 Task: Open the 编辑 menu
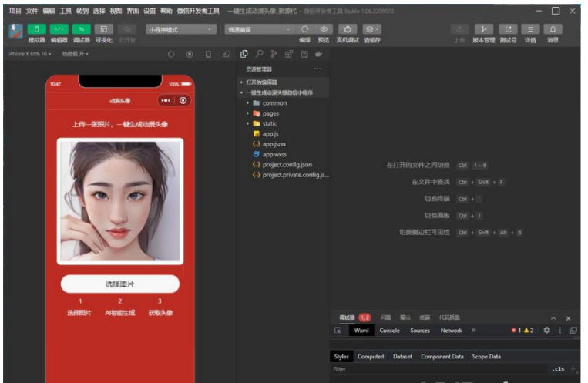49,11
